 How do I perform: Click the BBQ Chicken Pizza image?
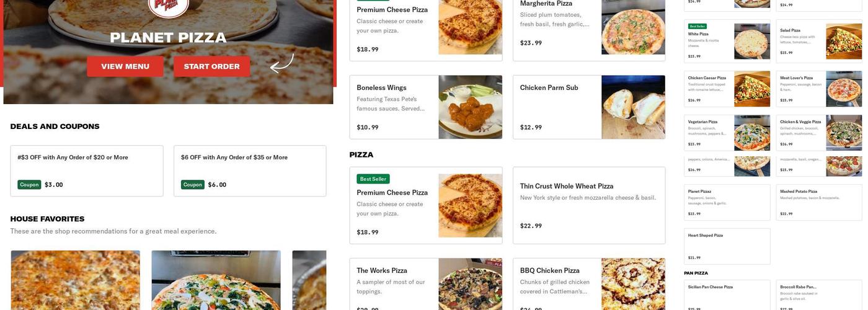coord(633,285)
